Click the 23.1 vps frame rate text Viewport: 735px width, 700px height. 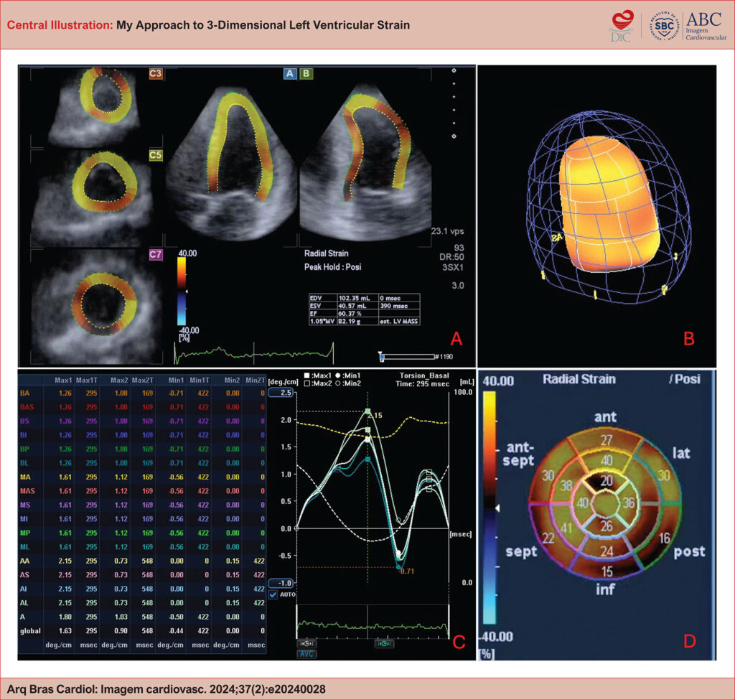tap(447, 231)
